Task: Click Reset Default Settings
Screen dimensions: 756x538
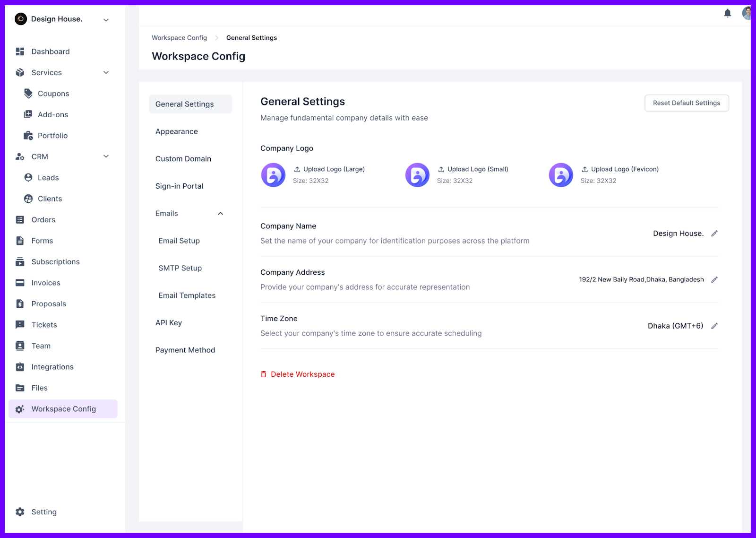Action: (687, 103)
